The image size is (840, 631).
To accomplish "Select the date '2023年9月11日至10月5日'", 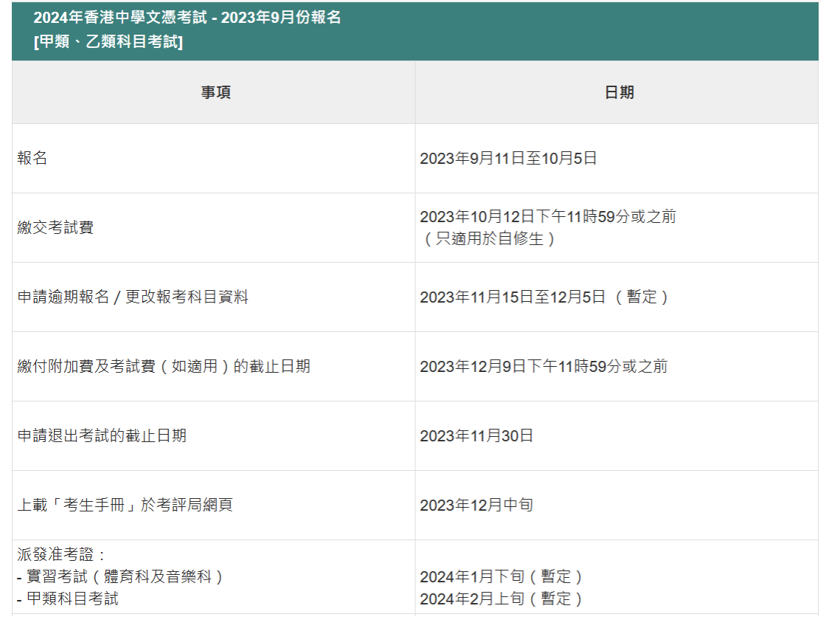I will [x=508, y=158].
